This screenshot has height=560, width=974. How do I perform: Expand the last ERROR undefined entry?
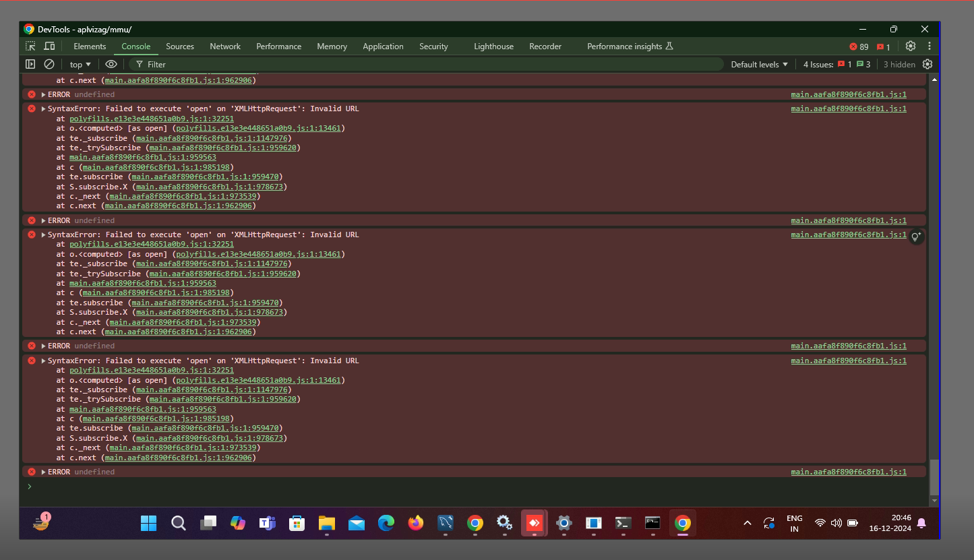point(44,472)
